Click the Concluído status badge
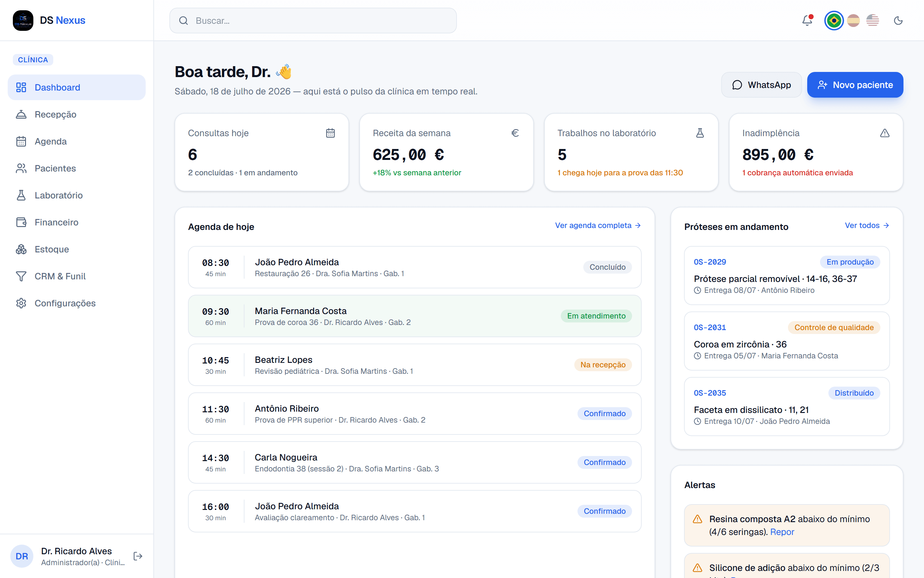924x578 pixels. coord(607,267)
